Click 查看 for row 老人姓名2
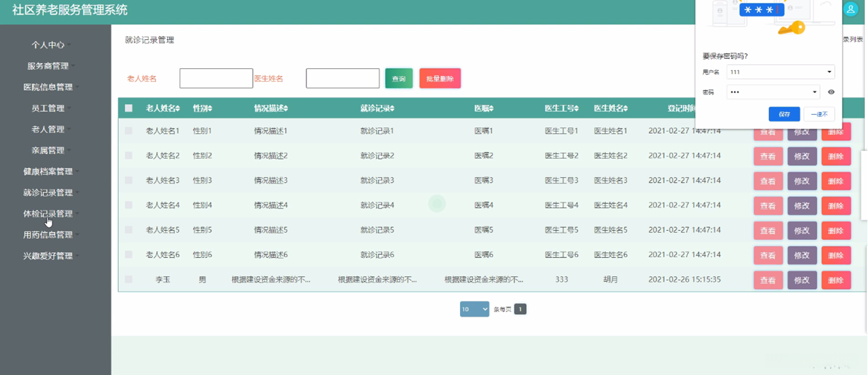This screenshot has height=375, width=868. point(768,157)
